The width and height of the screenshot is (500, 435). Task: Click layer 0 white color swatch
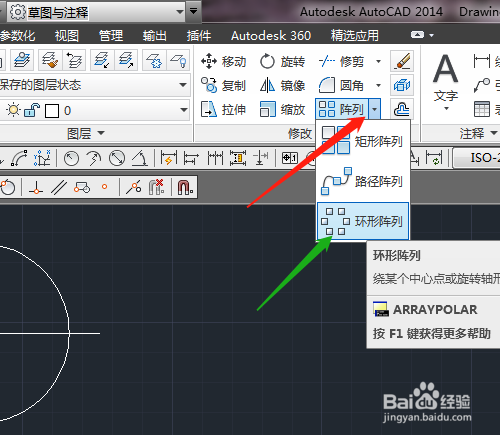(52, 111)
